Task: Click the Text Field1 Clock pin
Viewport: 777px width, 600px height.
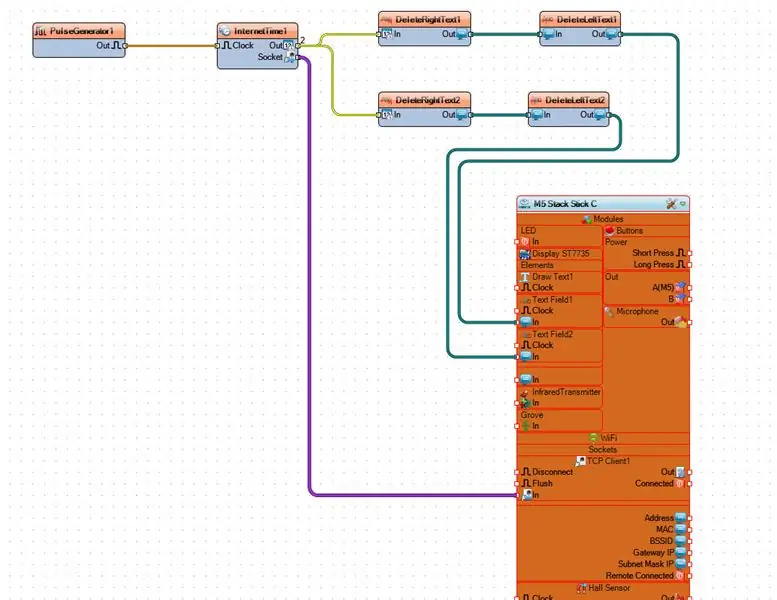Action: (516, 311)
